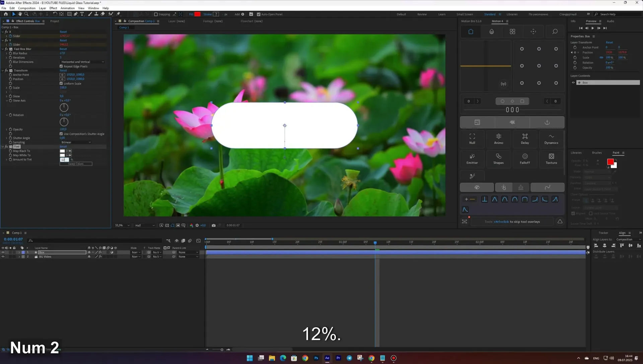
Task: Open the Composition menu
Action: point(27,8)
